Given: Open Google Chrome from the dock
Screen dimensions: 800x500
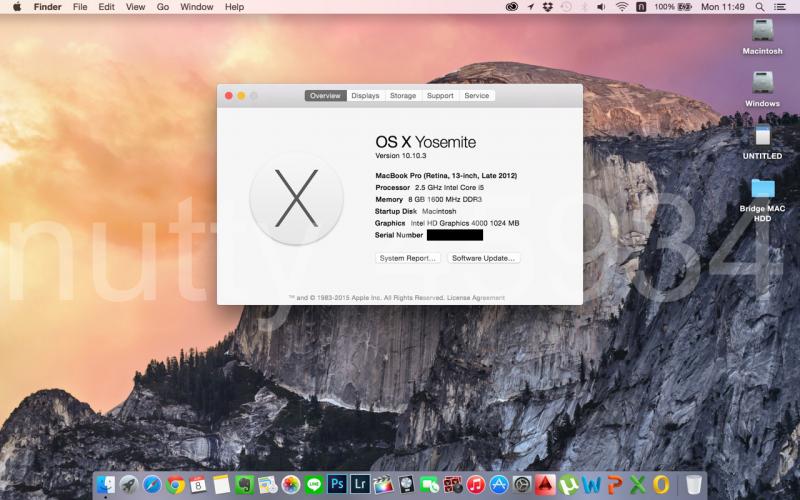Looking at the screenshot, I should click(x=176, y=485).
